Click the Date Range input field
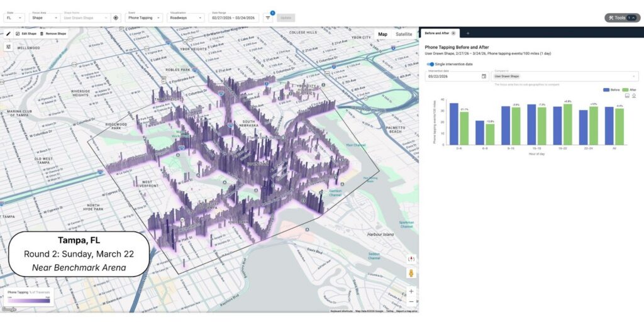 point(234,18)
